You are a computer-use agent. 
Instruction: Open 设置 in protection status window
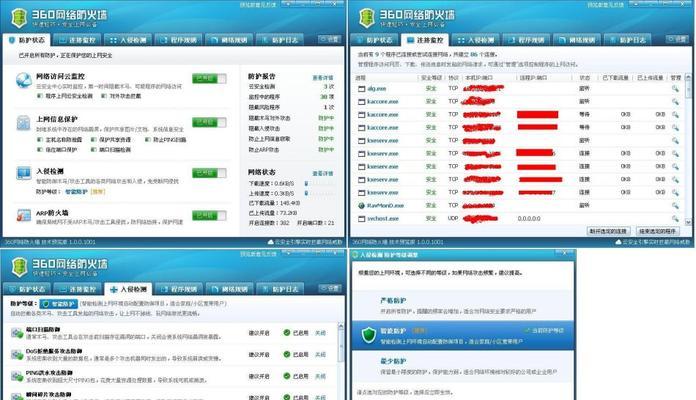point(329,40)
